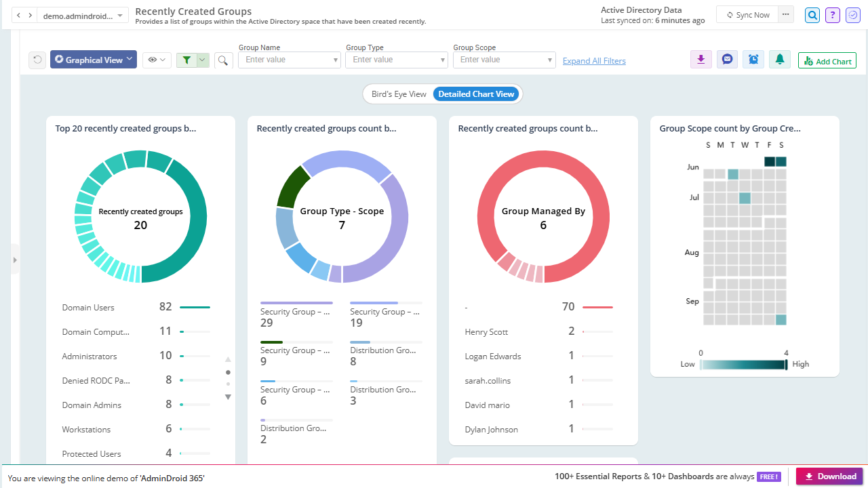Image resolution: width=868 pixels, height=488 pixels.
Task: Go back with the left arrow
Action: coord(19,15)
